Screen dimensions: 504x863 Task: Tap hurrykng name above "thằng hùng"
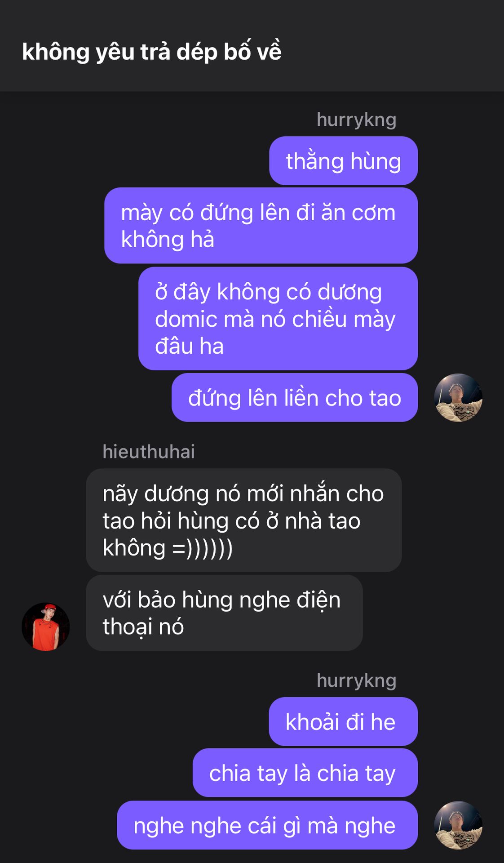[x=356, y=120]
